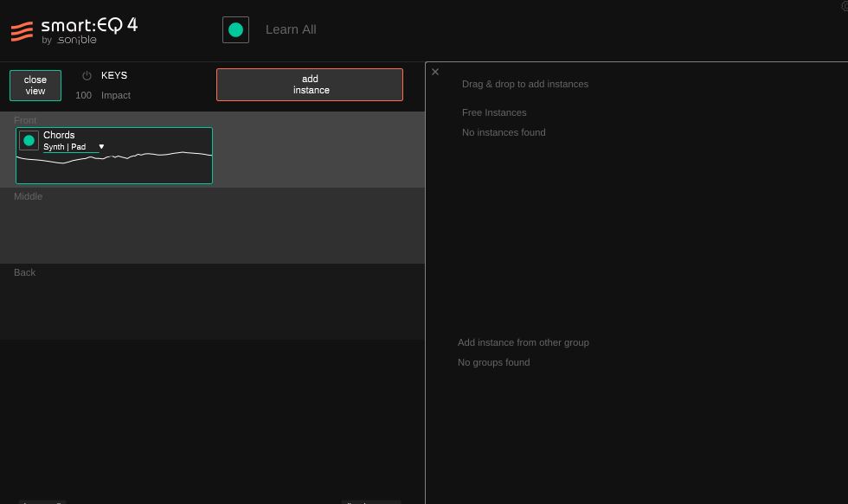The width and height of the screenshot is (848, 504).
Task: Select the Chords EQ curve thumbnail
Action: point(114,166)
